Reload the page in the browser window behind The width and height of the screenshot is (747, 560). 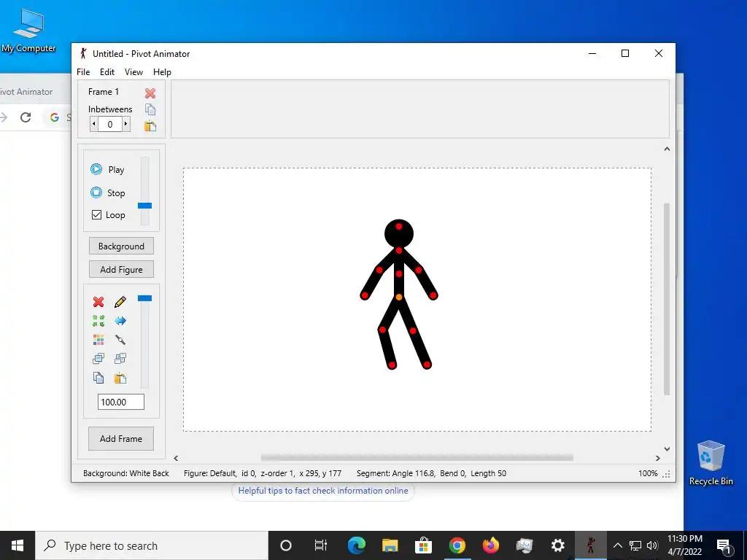click(26, 117)
